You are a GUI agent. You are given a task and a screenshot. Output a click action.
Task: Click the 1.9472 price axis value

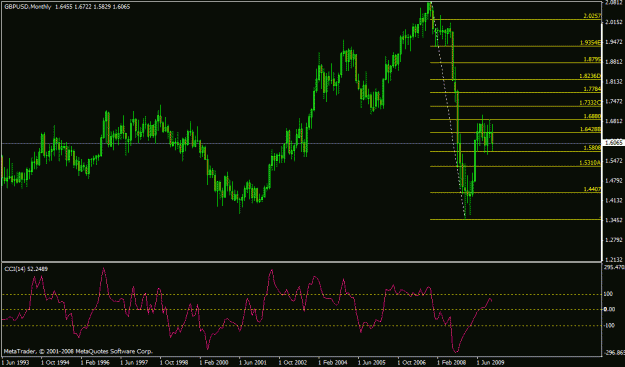pos(614,42)
